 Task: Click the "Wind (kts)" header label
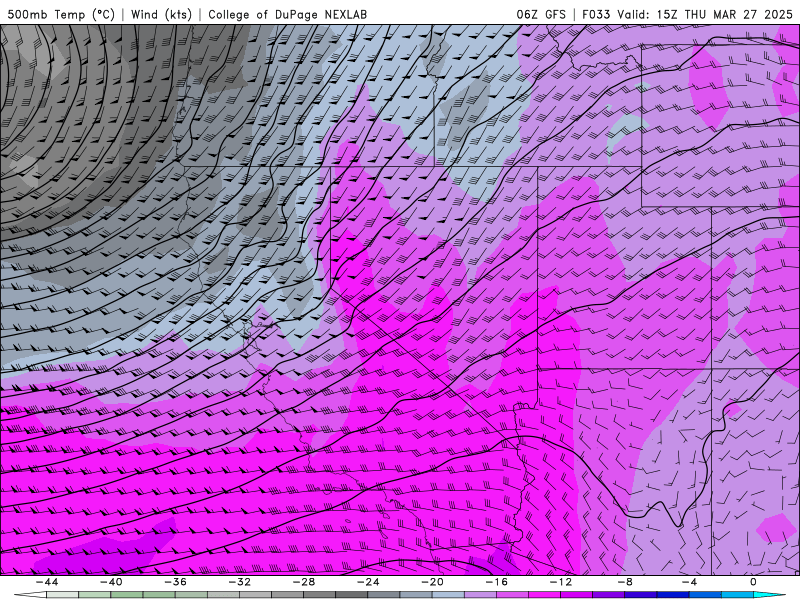tap(161, 15)
